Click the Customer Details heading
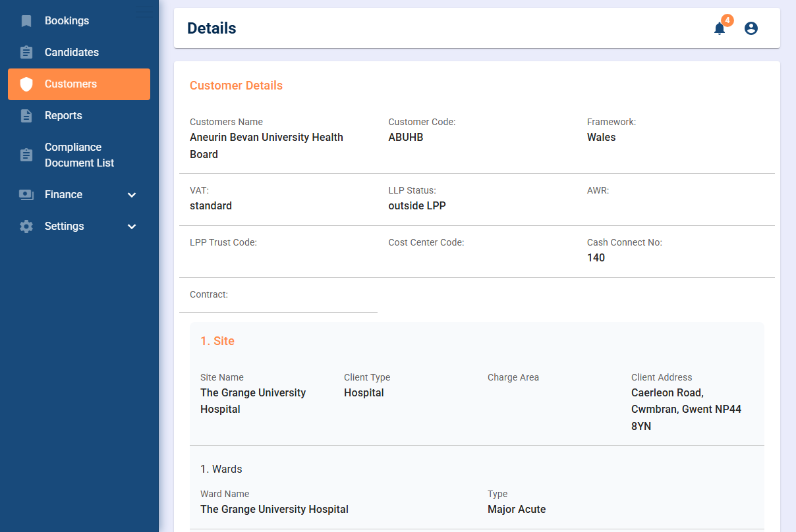 point(236,86)
